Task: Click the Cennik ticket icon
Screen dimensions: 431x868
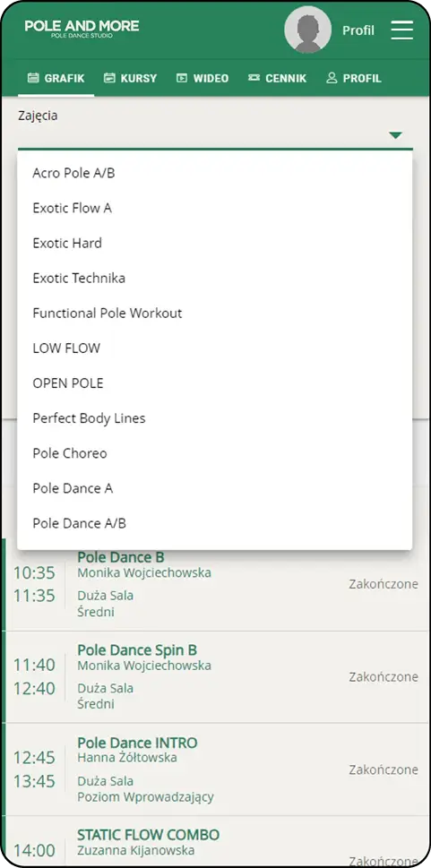Action: [254, 78]
